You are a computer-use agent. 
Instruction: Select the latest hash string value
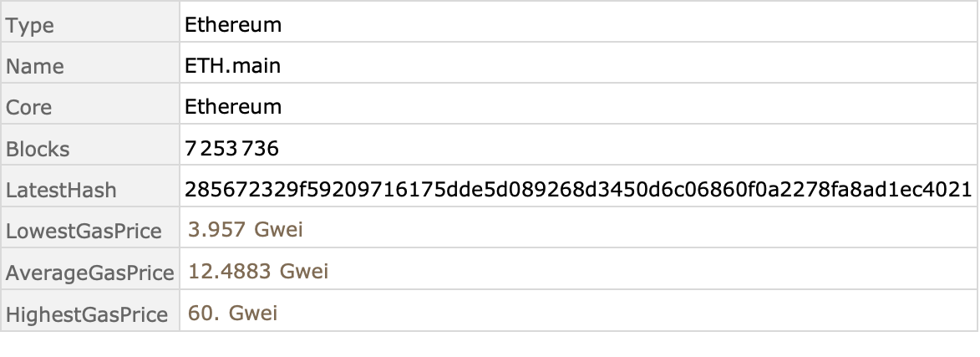click(x=578, y=189)
